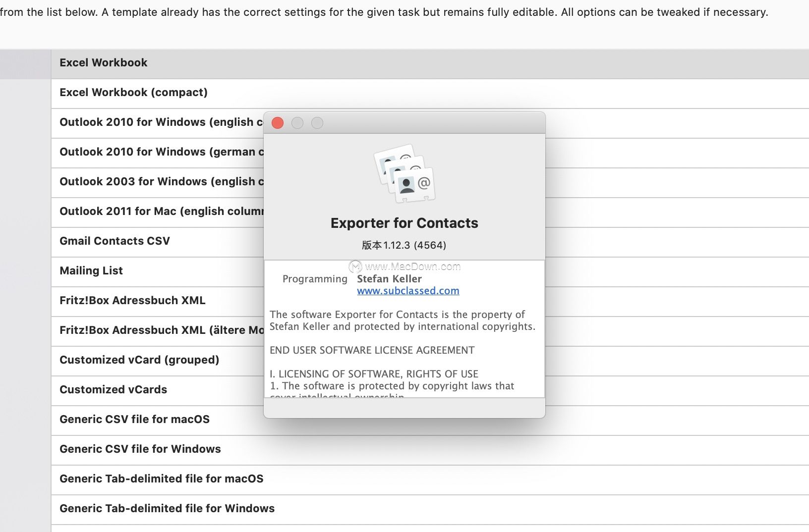The width and height of the screenshot is (809, 532).
Task: Select the Excel Workbook (compact) template
Action: (430, 94)
